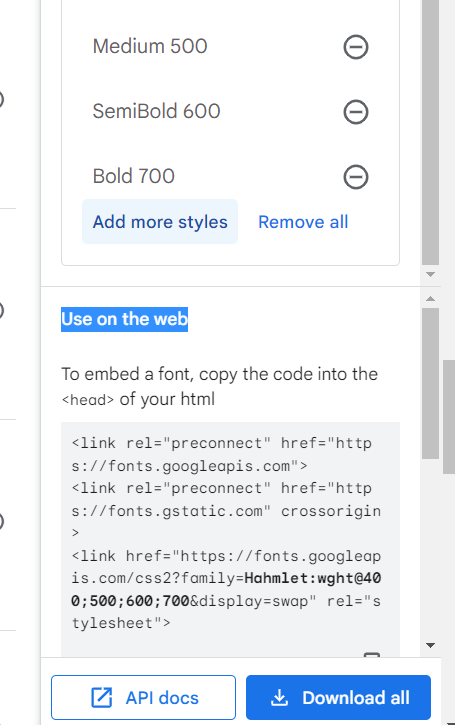Remove the SemiBold 600 style
455x725 pixels.
356,112
